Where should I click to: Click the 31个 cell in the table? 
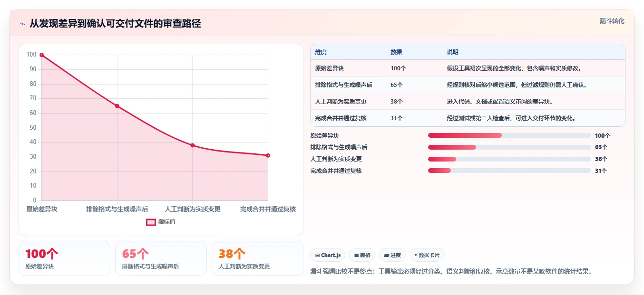tap(397, 118)
